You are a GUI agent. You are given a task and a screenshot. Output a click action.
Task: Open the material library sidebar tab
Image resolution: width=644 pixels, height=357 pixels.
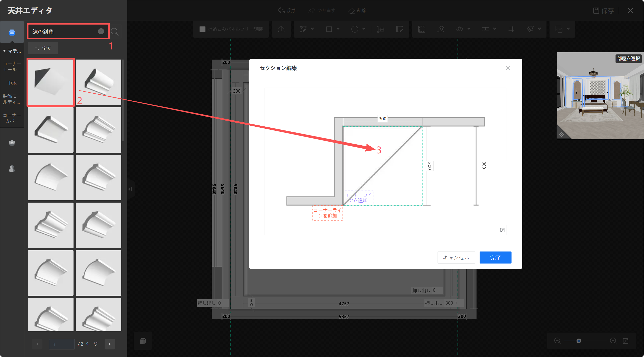(x=12, y=32)
